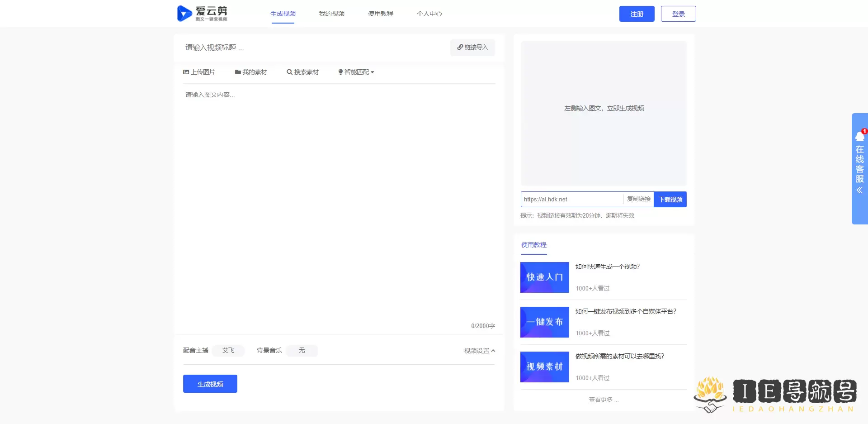
Task: Open the 在线客服 customer service panel
Action: coord(859,163)
